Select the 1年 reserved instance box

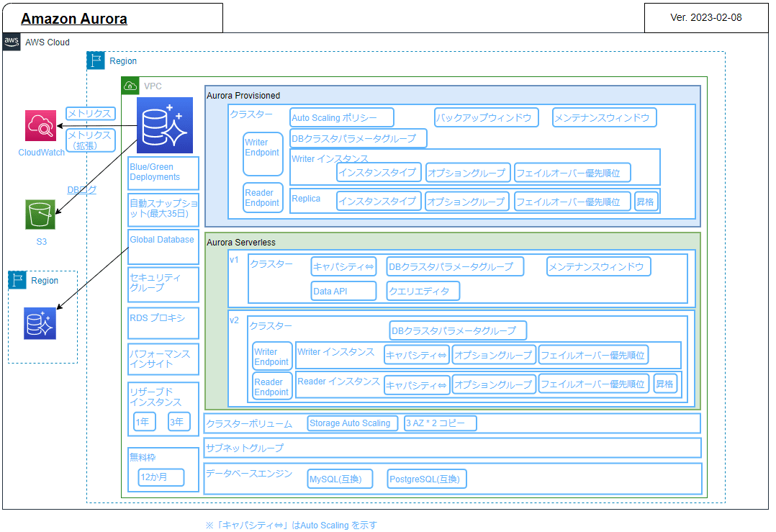(145, 422)
